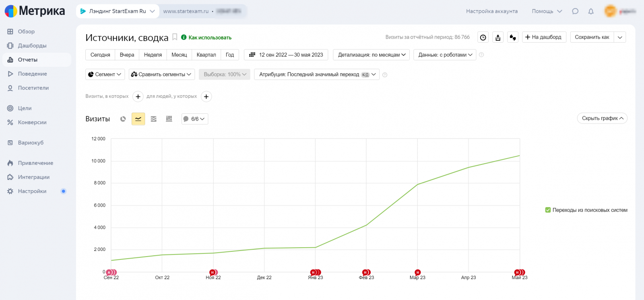
Task: Click the help icon beside Данные: с роботами
Action: click(481, 55)
